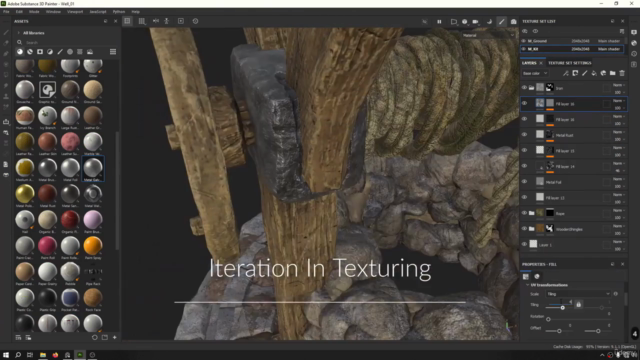640x360 pixels.
Task: Select the Metal Rust layer name
Action: 564,135
